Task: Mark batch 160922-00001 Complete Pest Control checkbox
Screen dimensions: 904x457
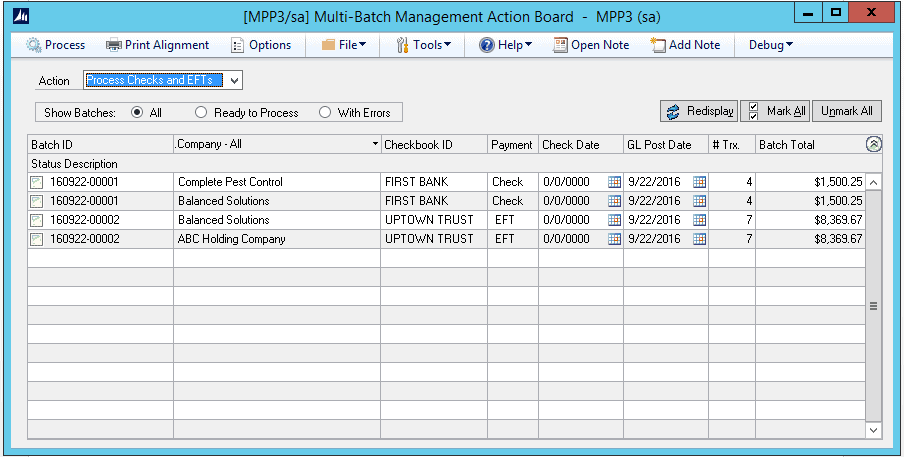Action: [x=36, y=183]
